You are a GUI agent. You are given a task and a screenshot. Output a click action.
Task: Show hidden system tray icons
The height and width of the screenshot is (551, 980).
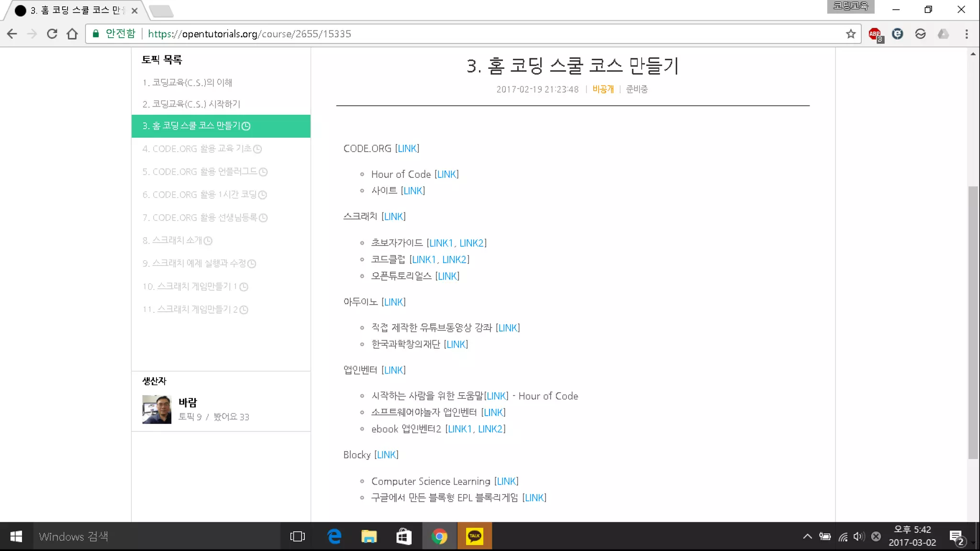(x=807, y=536)
